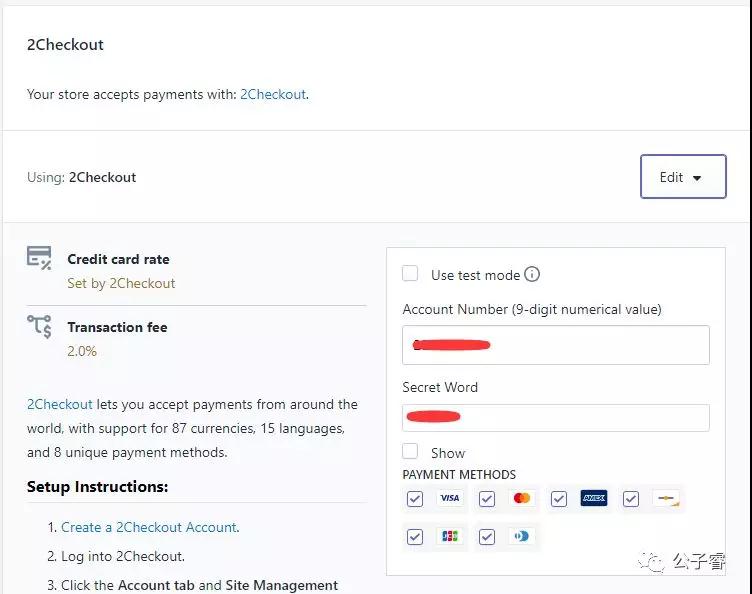Click step 3 Account tab instruction text
Viewport: 752px width, 594px height.
click(200, 585)
